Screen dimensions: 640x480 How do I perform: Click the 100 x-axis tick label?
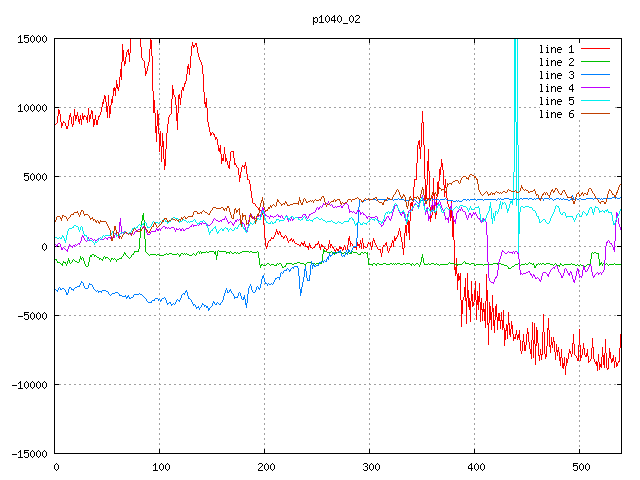[x=160, y=467]
